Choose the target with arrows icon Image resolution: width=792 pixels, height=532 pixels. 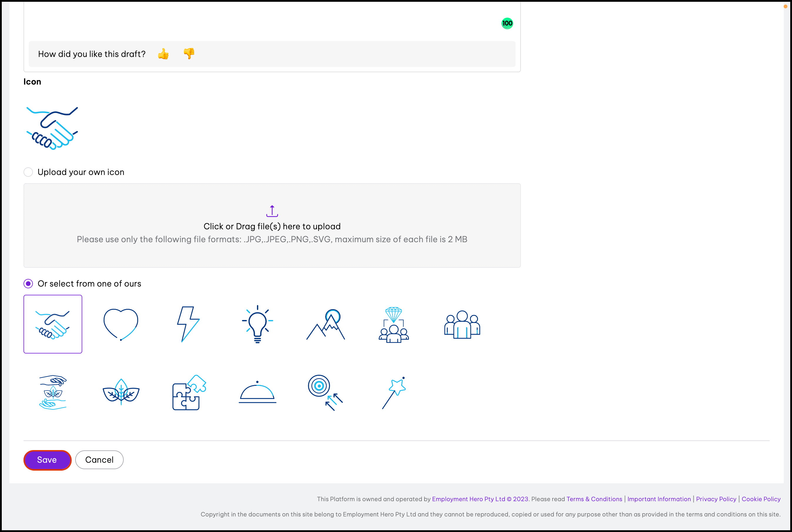click(325, 392)
